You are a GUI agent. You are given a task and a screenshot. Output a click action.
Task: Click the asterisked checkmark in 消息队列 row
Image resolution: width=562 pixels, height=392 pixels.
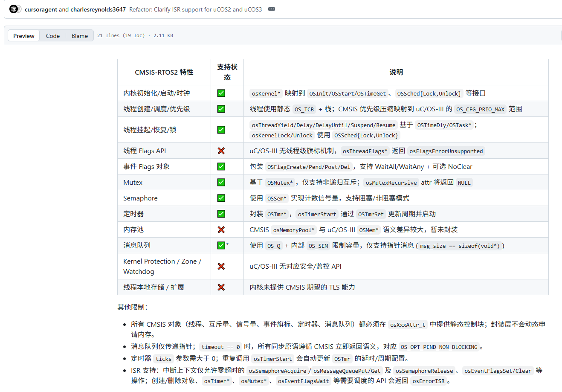pyautogui.click(x=220, y=245)
